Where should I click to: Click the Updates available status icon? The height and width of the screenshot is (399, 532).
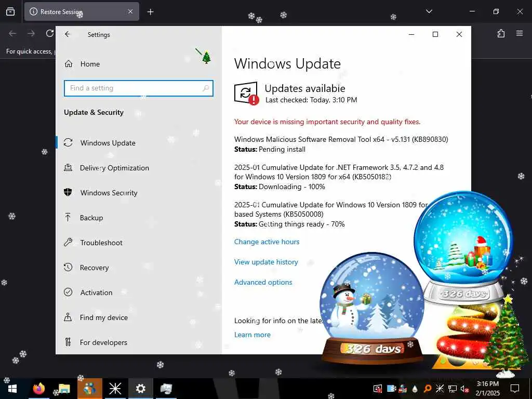point(246,93)
